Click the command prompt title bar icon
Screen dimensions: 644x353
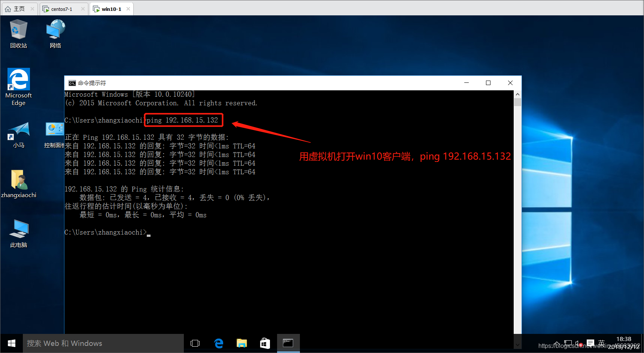click(x=72, y=83)
